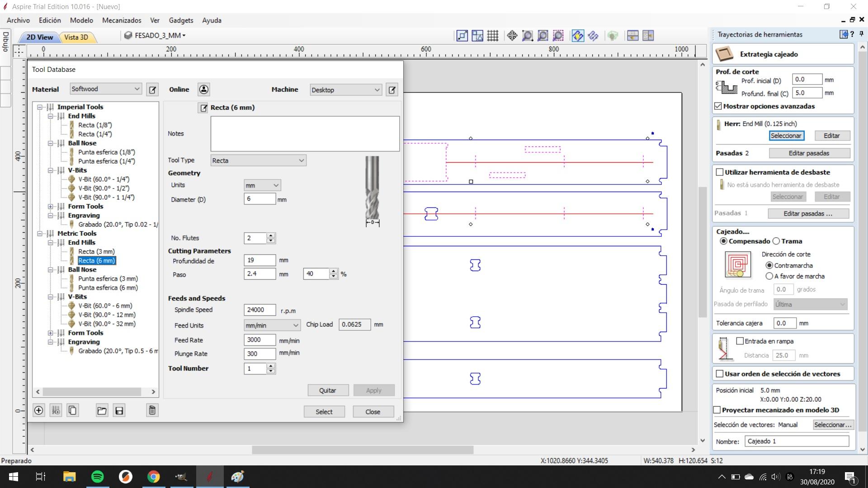
Task: Click the Spindle Speed input field
Action: 260,310
